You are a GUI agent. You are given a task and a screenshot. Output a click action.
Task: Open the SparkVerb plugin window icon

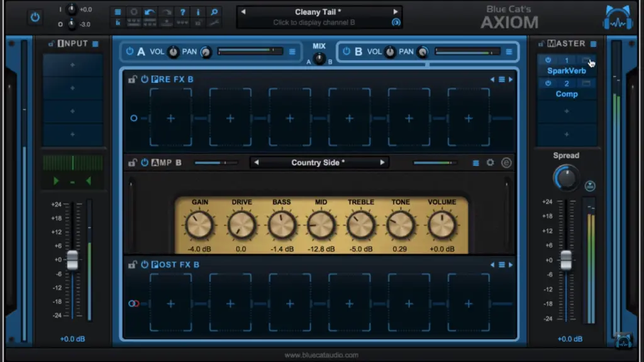(x=586, y=60)
